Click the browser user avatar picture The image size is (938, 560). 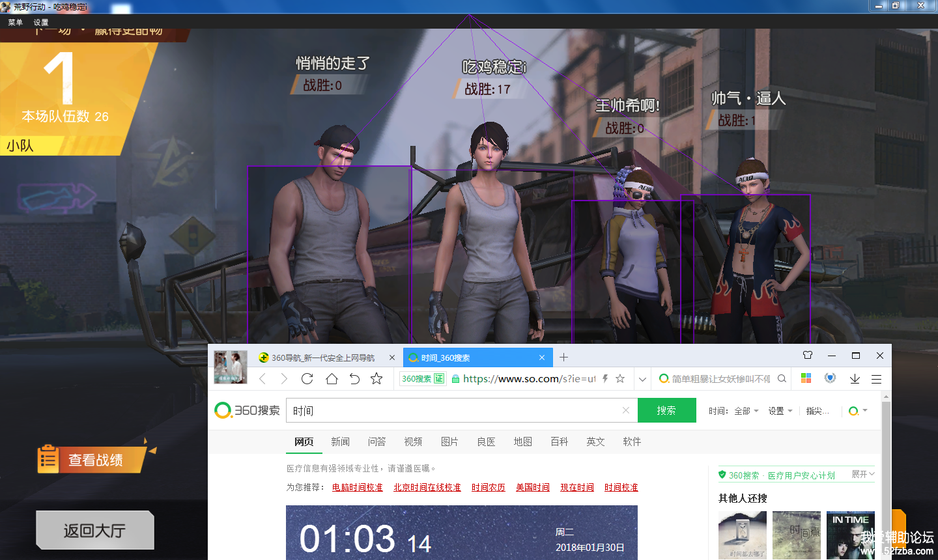[231, 367]
